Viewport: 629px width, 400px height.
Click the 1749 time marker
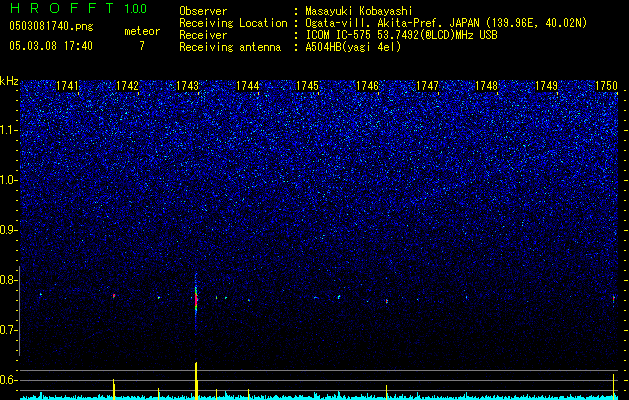pos(546,86)
